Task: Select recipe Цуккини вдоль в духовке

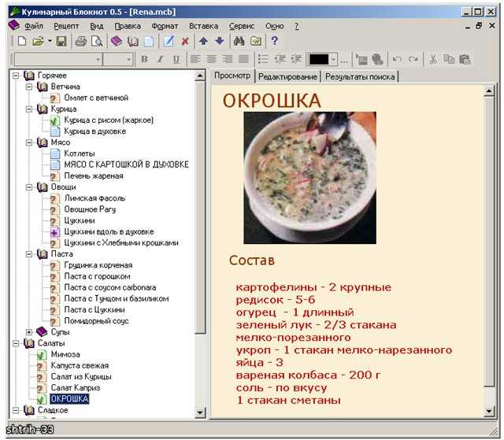Action: 109,231
